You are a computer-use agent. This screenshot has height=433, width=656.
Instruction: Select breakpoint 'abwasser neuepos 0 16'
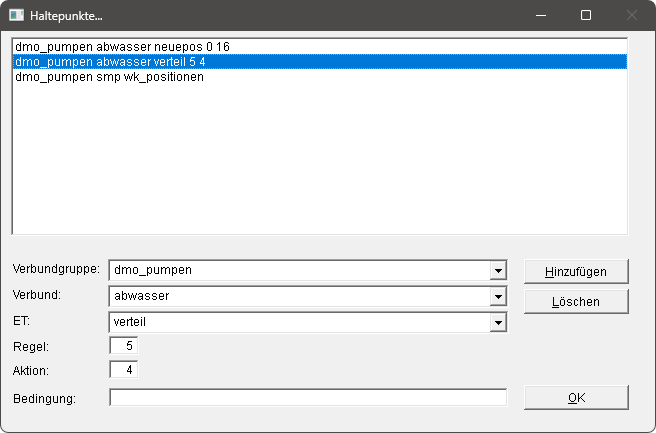pyautogui.click(x=123, y=47)
